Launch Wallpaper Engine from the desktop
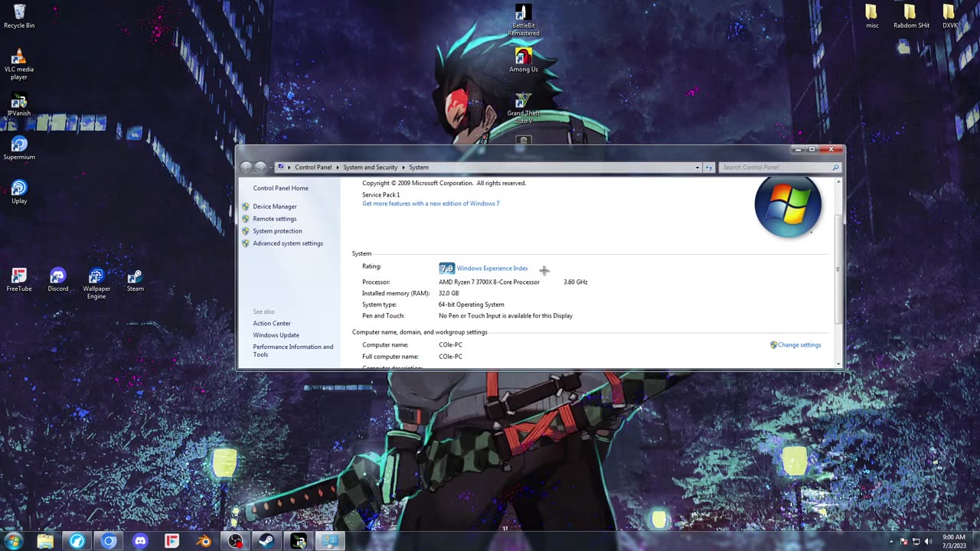Viewport: 980px width, 551px height. 96,283
